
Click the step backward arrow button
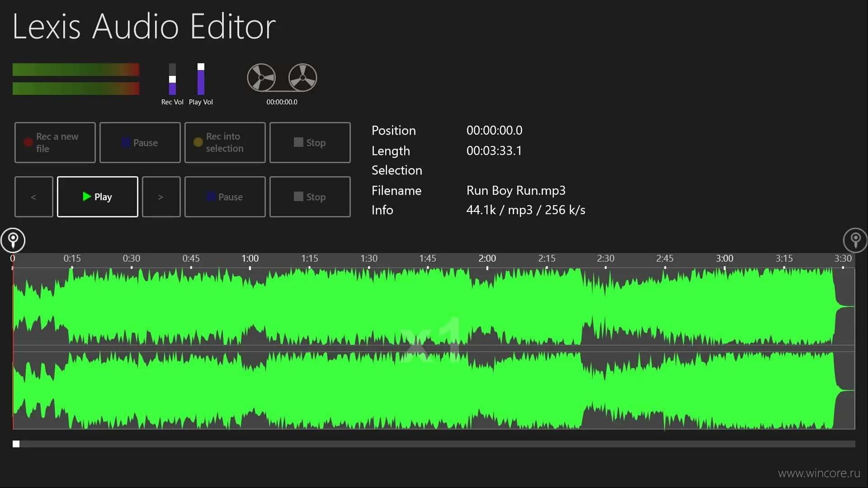click(33, 197)
